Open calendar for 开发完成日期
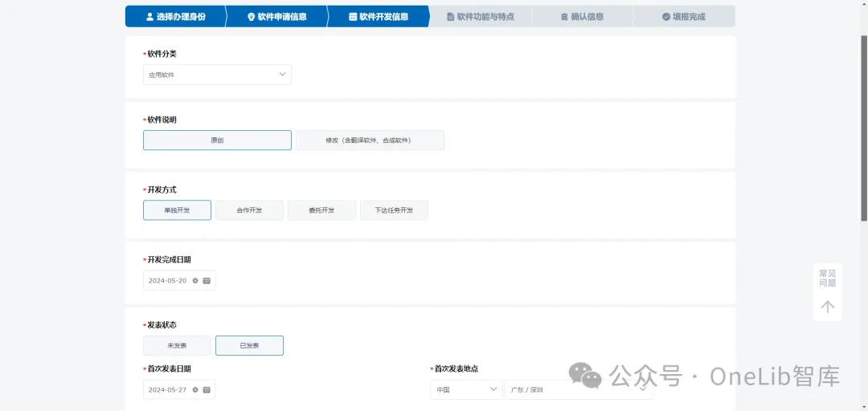868x411 pixels. pyautogui.click(x=207, y=280)
